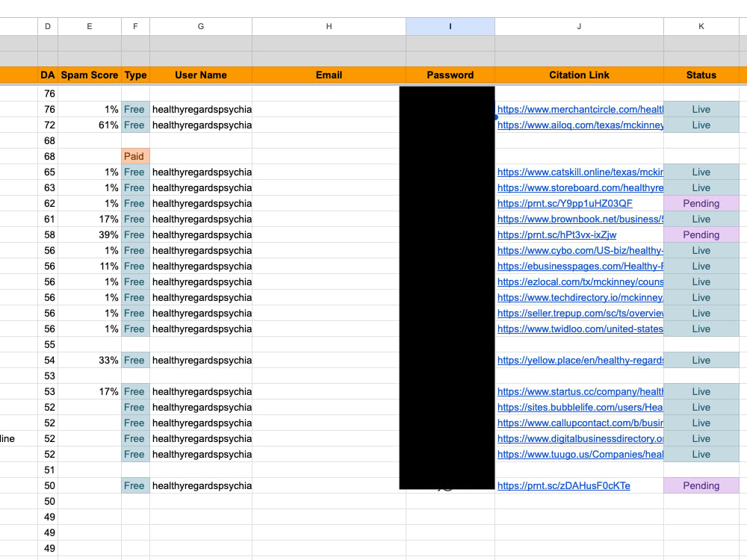Click the Email header cell
This screenshot has width=747, height=560.
pos(329,75)
